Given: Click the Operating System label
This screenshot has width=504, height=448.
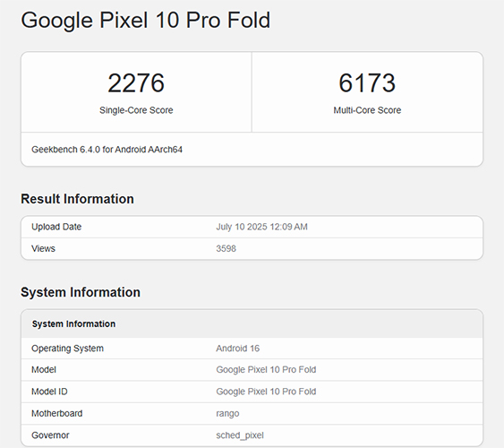Looking at the screenshot, I should [67, 349].
